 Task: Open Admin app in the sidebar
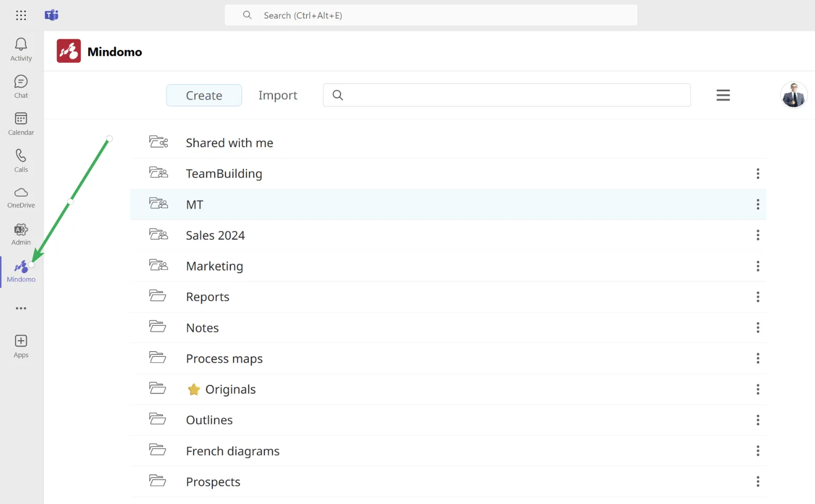[x=21, y=234]
